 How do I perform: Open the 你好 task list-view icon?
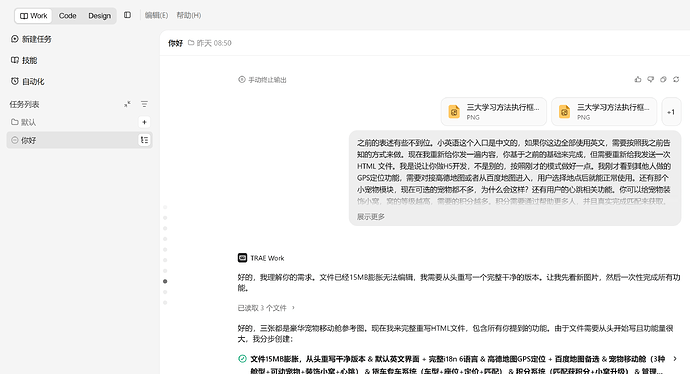click(144, 140)
